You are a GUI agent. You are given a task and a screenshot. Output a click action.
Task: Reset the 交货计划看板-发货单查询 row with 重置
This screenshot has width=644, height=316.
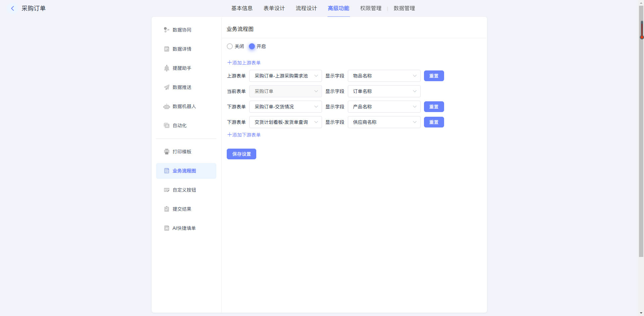tap(434, 122)
